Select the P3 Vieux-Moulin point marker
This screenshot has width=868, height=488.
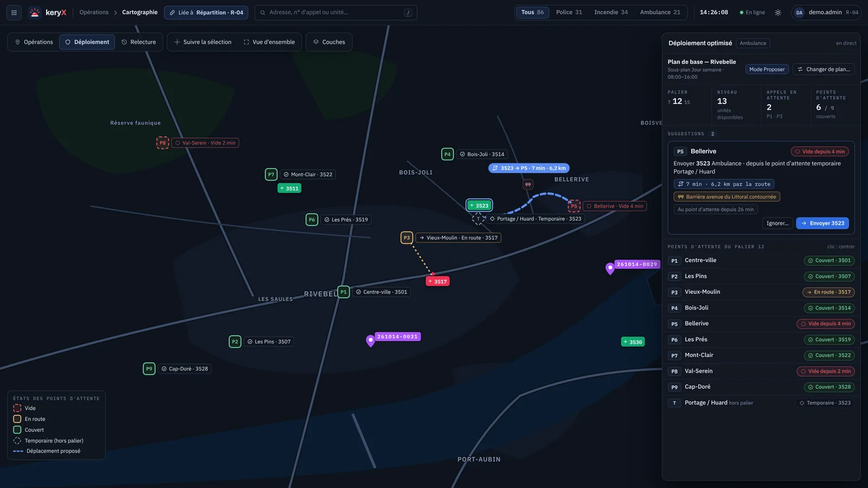click(407, 237)
